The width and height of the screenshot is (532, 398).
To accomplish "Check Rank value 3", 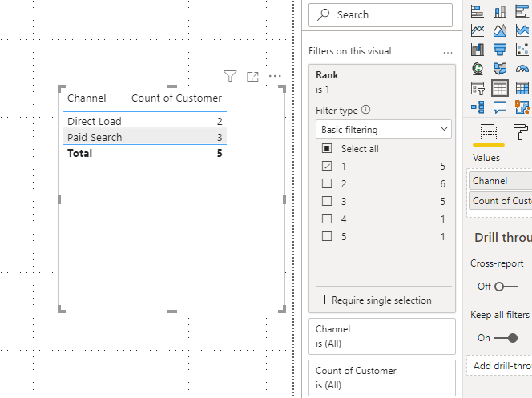I will click(327, 201).
